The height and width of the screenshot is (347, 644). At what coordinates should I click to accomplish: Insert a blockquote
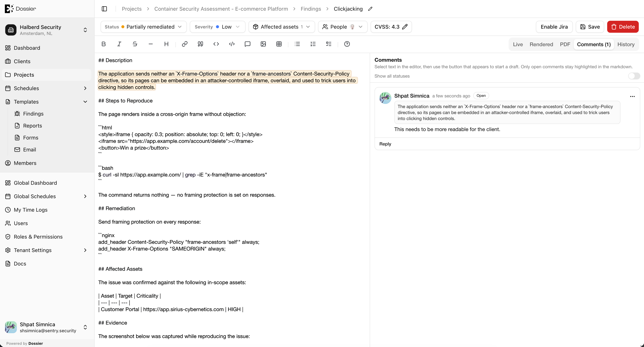200,44
